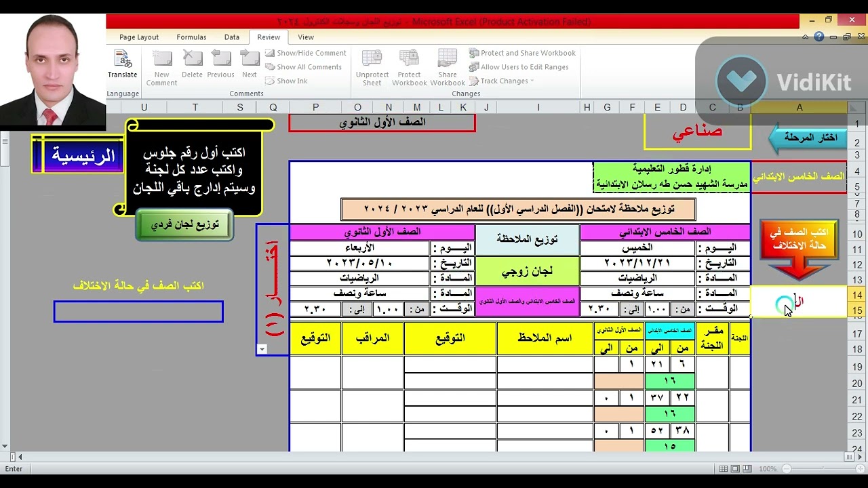Viewport: 868px width, 488px height.
Task: Click the horizontal scrollbar left arrow
Action: (20, 457)
